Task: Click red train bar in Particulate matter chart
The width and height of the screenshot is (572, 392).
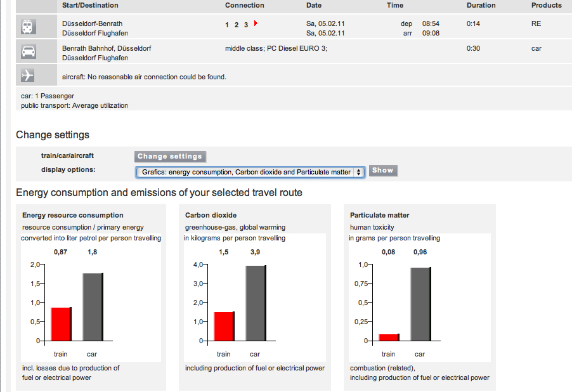Action: tap(389, 337)
